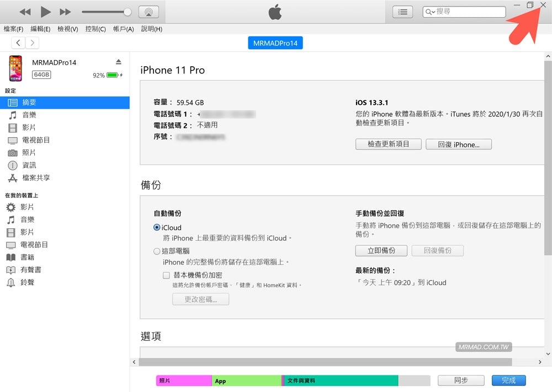The image size is (552, 392).
Task: Open 鈴聲 bell icon item
Action: click(x=65, y=282)
